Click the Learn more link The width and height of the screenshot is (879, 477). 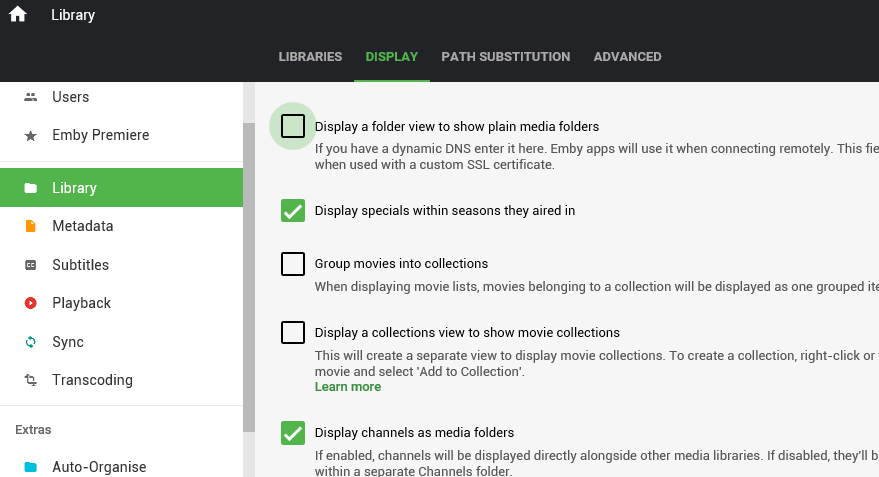click(x=347, y=387)
